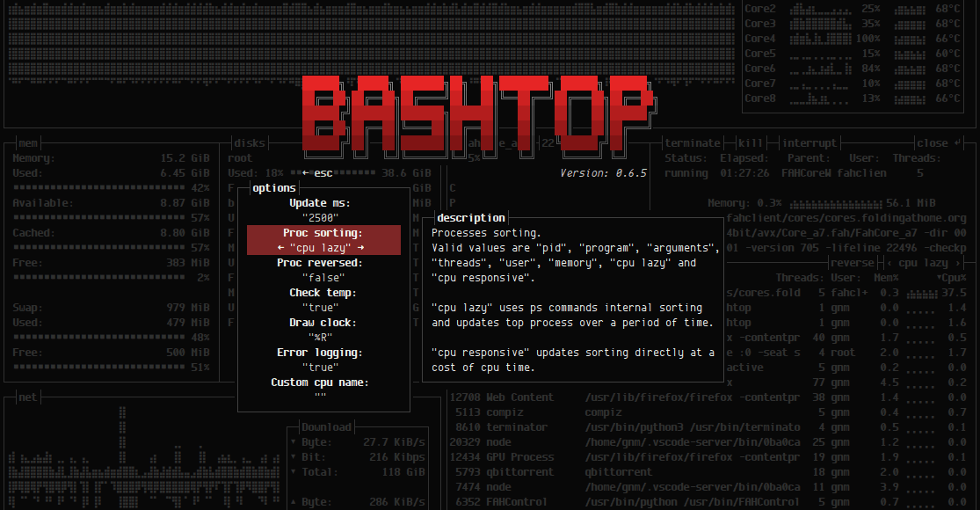Select the Draw clock option entry
The image size is (980, 510).
pyautogui.click(x=324, y=322)
